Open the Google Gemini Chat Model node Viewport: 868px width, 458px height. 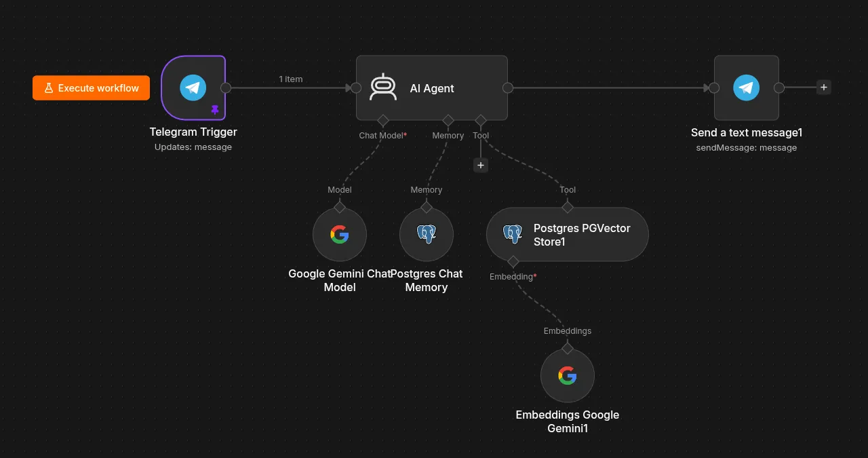(340, 234)
